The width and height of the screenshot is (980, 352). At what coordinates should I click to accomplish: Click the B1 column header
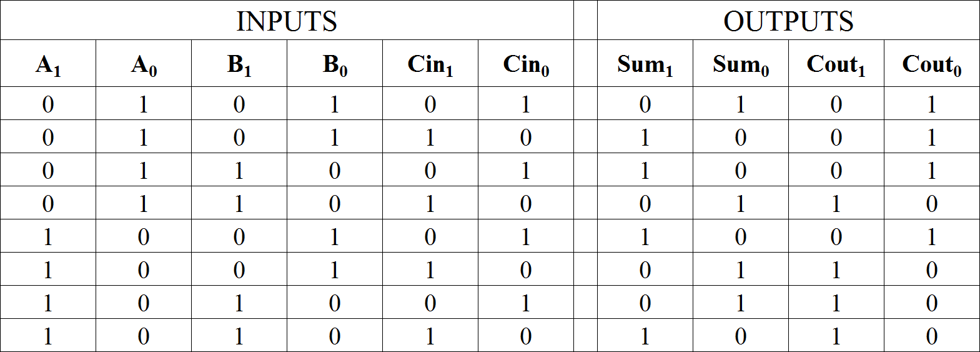coord(239,64)
